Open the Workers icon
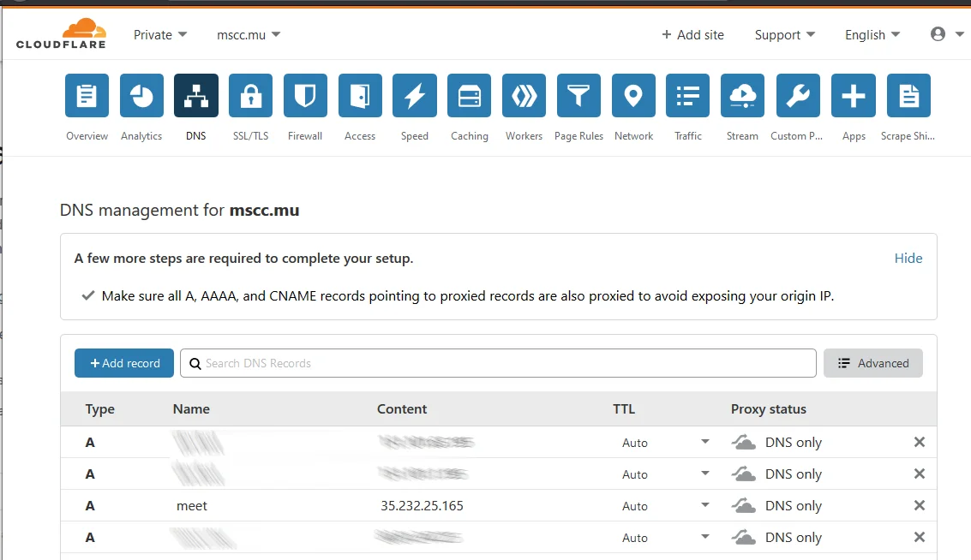This screenshot has height=560, width=971. coord(524,95)
